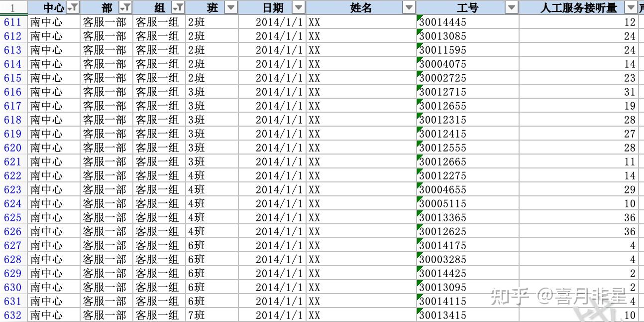
Task: Open the 工号 column filter dropdown
Action: [x=511, y=7]
